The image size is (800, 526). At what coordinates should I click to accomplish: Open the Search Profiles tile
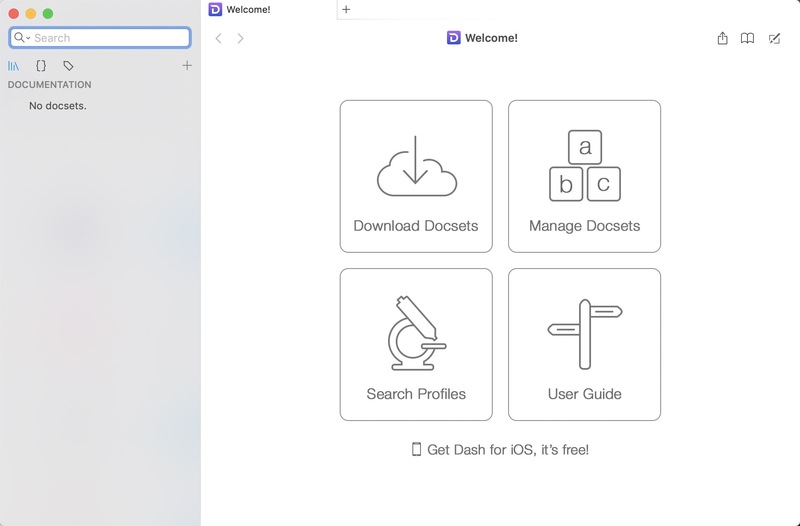pyautogui.click(x=416, y=344)
